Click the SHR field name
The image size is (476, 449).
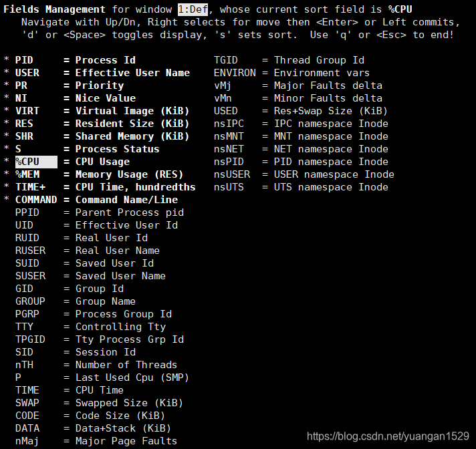(24, 136)
